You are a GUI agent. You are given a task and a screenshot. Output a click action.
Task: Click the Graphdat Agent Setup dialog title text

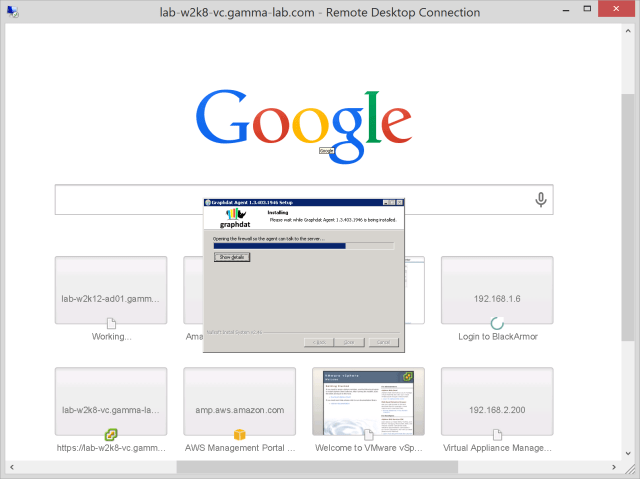tap(252, 202)
